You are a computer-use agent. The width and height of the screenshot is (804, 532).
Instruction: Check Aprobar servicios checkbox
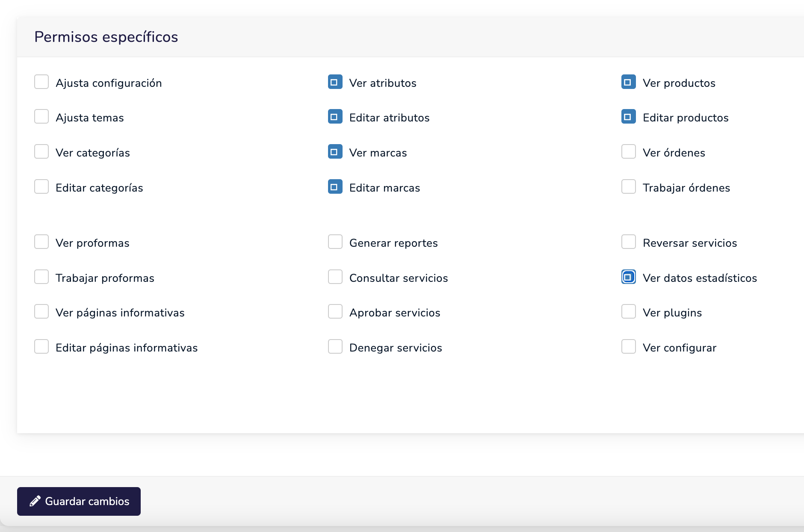click(335, 311)
